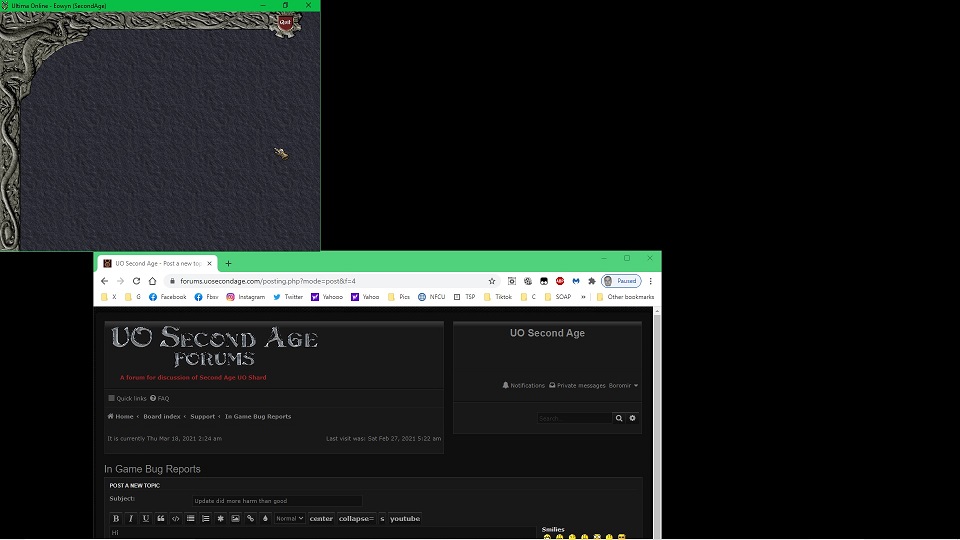Expand the Normal font size dropdown

290,519
